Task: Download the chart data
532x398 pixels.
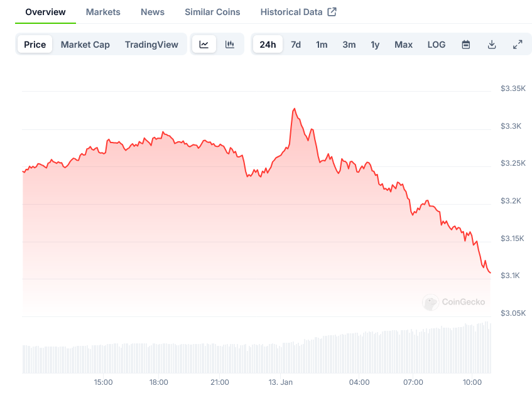Action: pos(492,45)
